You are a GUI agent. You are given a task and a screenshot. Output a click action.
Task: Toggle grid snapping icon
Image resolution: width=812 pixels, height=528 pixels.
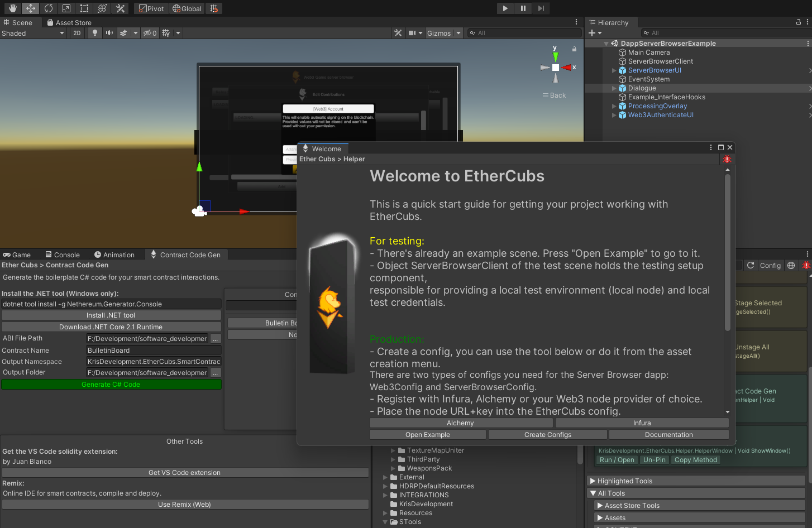213,8
